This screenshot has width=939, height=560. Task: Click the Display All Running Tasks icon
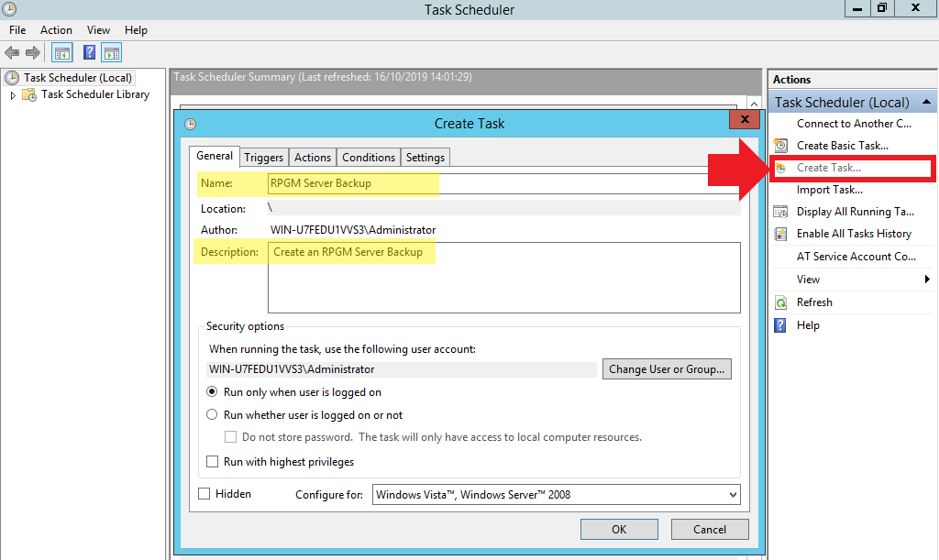point(780,212)
